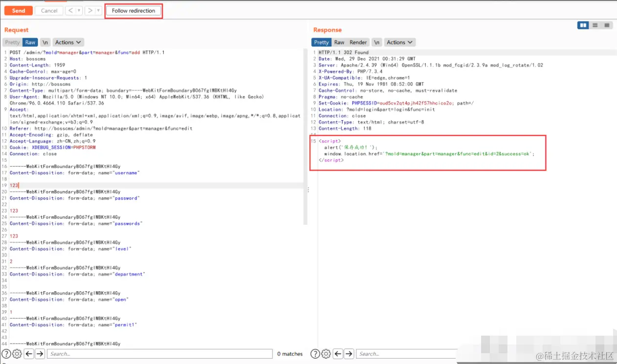Viewport: 617px width, 364px height.
Task: Click the name="password" form-data line
Action: tap(74, 198)
